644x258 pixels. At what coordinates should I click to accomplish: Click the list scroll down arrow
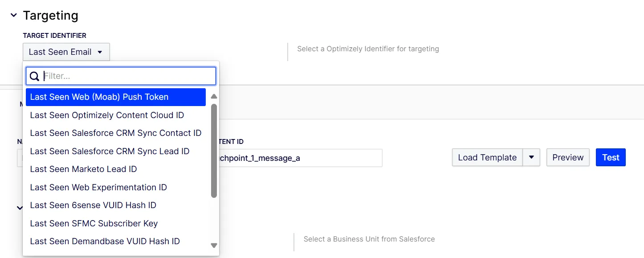coord(214,246)
